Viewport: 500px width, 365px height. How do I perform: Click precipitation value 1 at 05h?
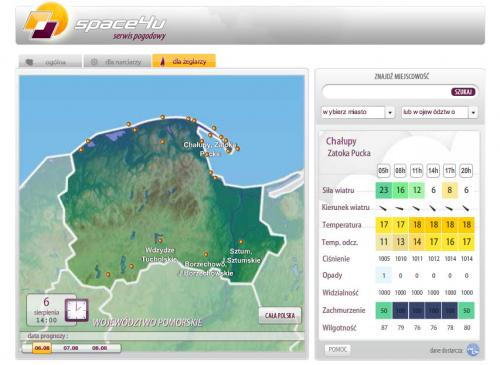[x=384, y=276]
